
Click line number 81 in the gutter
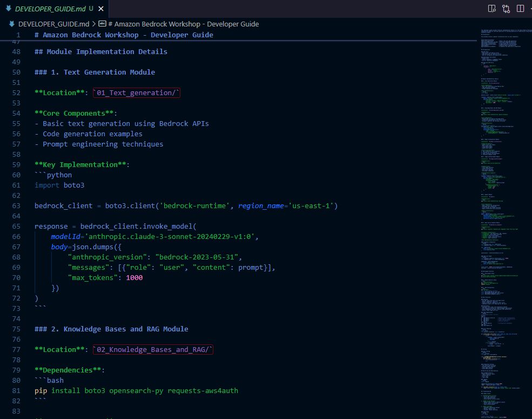pos(16,390)
